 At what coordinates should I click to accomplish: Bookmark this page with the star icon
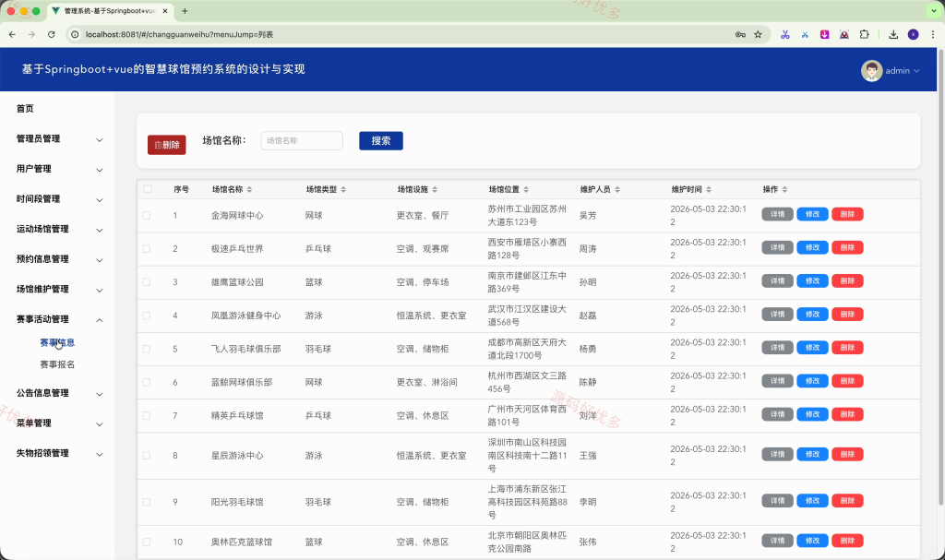coord(759,34)
